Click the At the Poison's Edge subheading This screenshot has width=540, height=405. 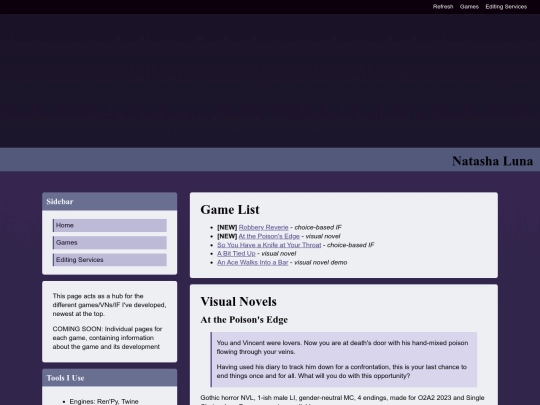point(244,320)
